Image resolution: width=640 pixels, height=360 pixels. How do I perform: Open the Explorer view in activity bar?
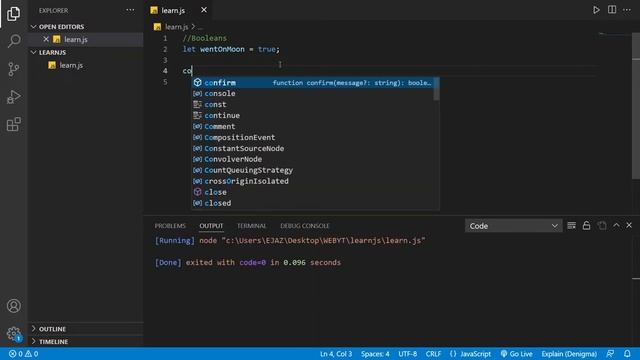pos(13,14)
